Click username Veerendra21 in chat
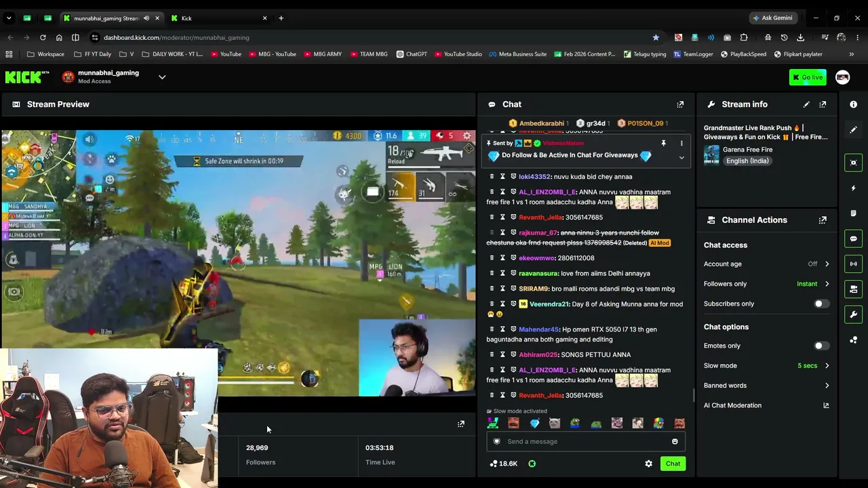The height and width of the screenshot is (488, 868). (x=549, y=304)
